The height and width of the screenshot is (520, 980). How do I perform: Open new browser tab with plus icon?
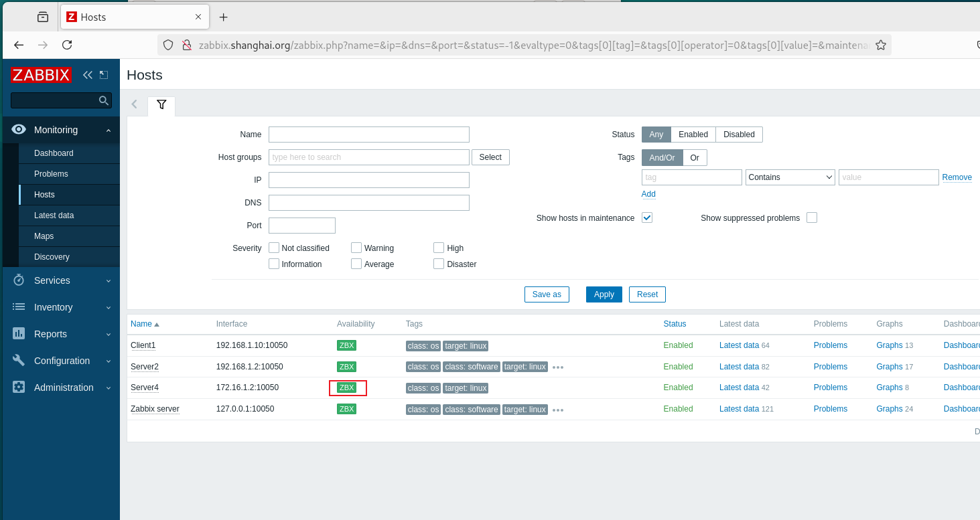pyautogui.click(x=224, y=17)
